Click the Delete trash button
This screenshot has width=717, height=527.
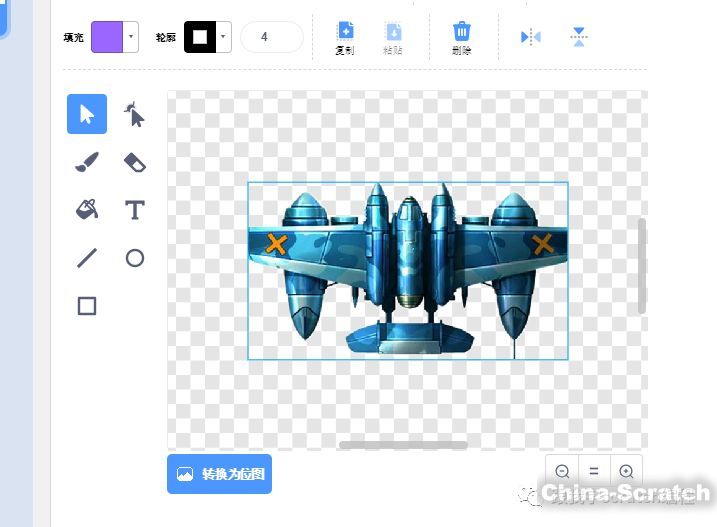461,37
